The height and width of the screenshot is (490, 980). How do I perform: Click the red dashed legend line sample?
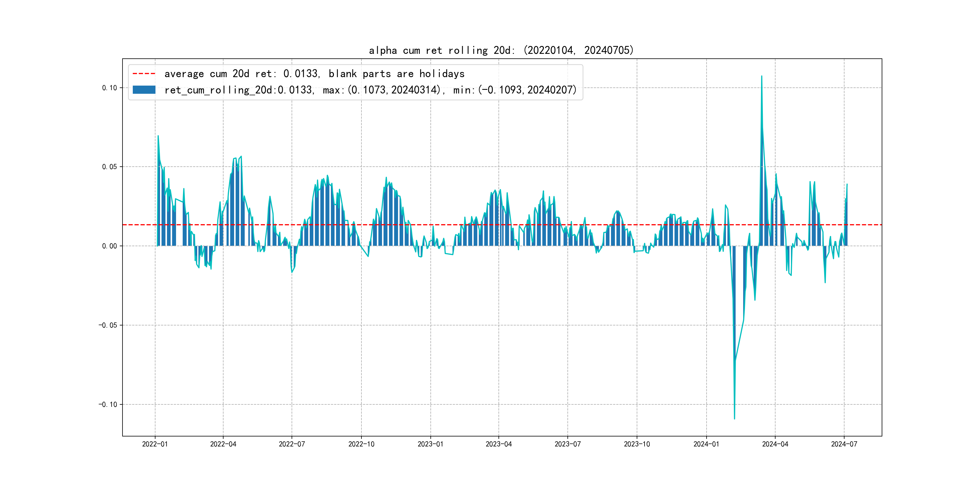(x=144, y=73)
